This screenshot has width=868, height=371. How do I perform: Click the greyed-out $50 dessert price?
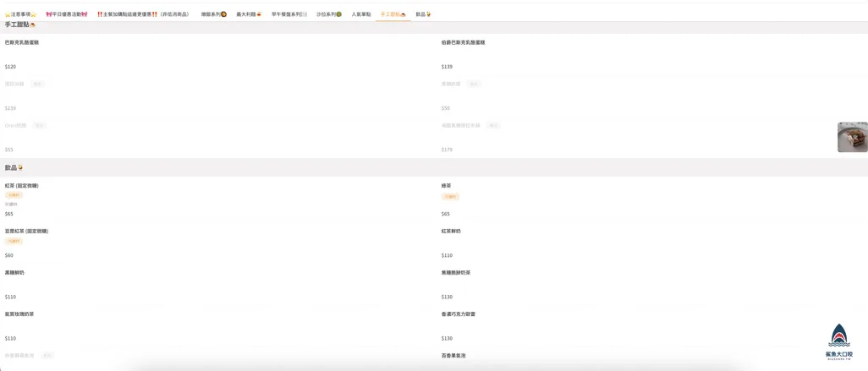pos(446,108)
